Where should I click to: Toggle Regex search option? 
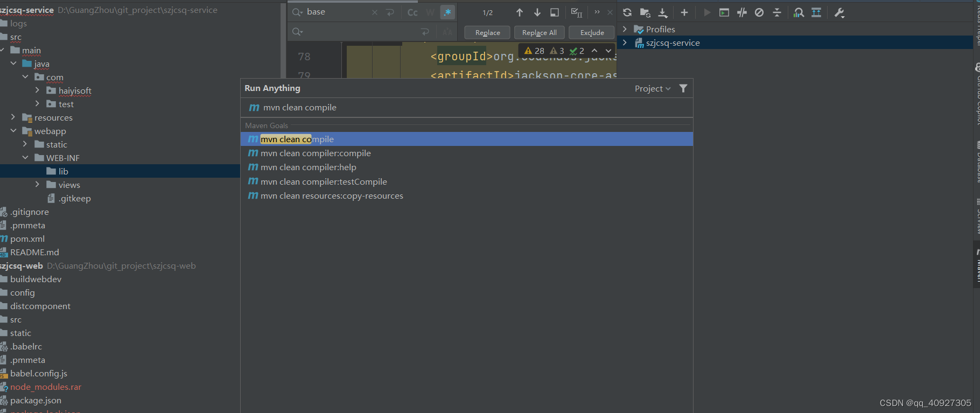(447, 12)
